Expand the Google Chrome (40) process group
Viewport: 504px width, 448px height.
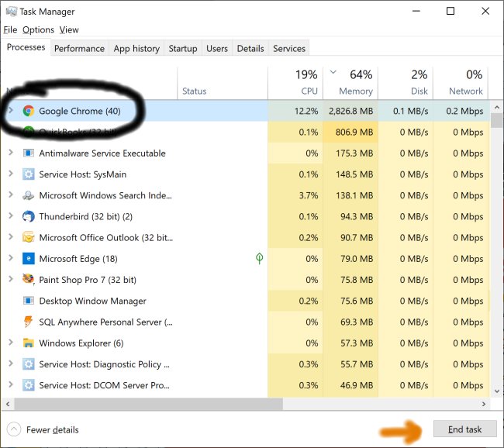pos(11,111)
